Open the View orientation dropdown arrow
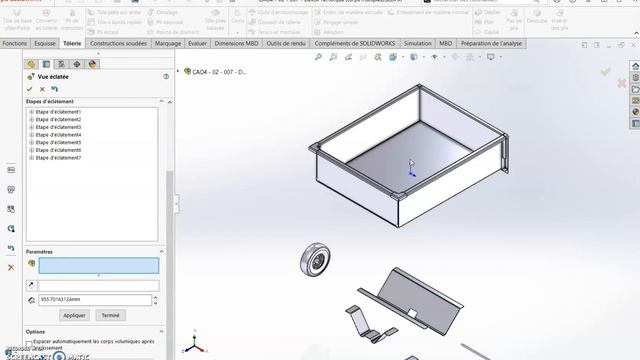 pos(403,57)
